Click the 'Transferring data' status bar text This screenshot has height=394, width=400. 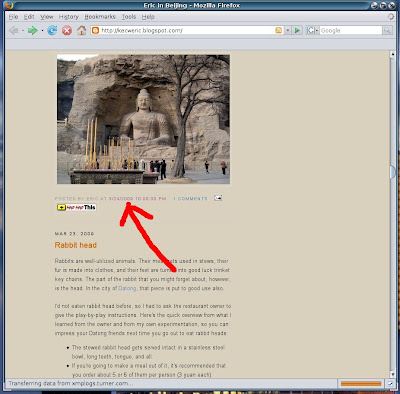coord(71,384)
